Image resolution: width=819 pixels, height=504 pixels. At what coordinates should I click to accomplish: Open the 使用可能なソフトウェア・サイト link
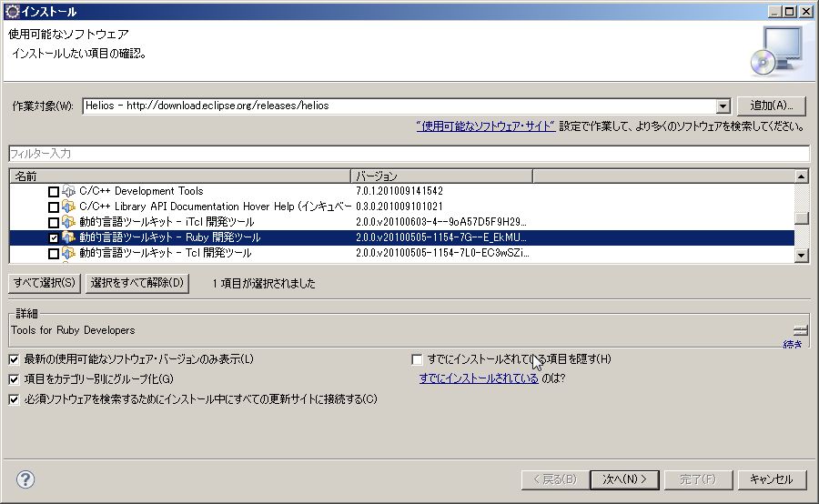click(486, 126)
